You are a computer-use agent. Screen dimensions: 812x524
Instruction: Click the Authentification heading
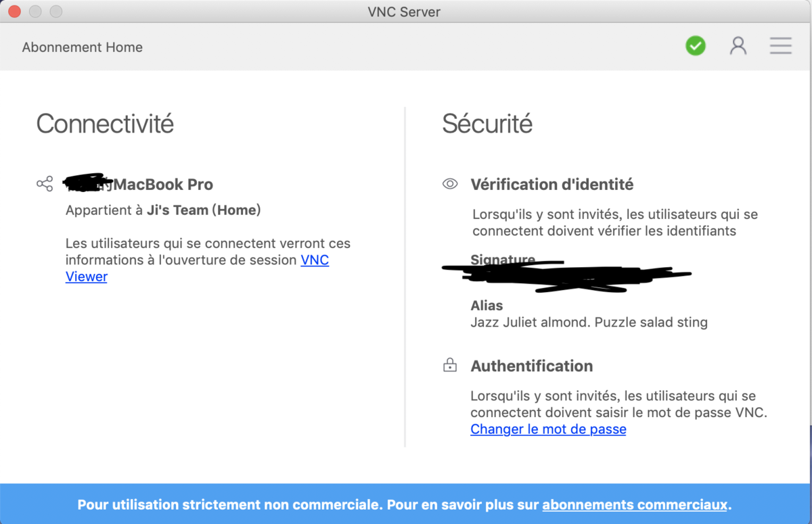coord(531,366)
